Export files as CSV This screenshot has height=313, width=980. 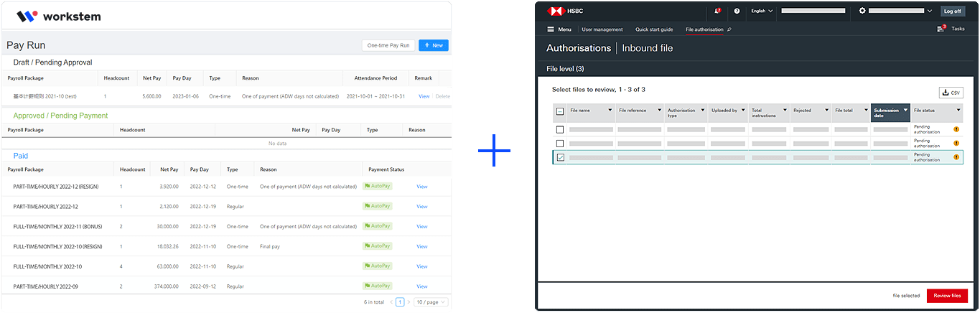point(951,93)
